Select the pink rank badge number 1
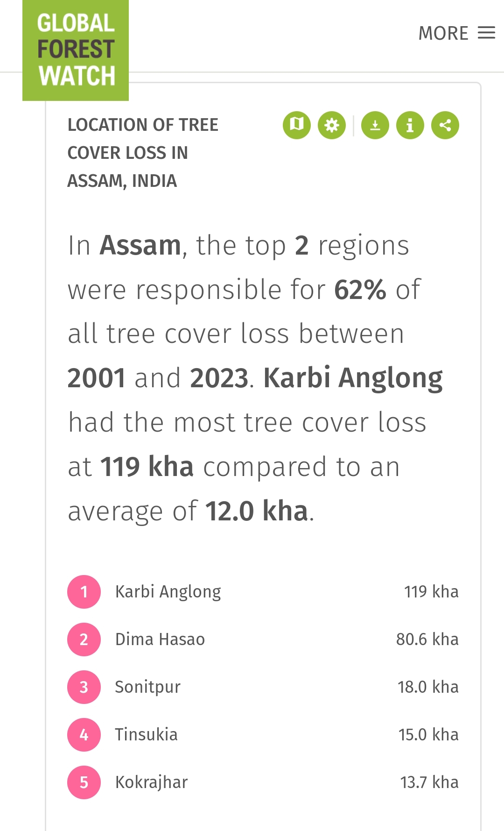 pyautogui.click(x=84, y=591)
